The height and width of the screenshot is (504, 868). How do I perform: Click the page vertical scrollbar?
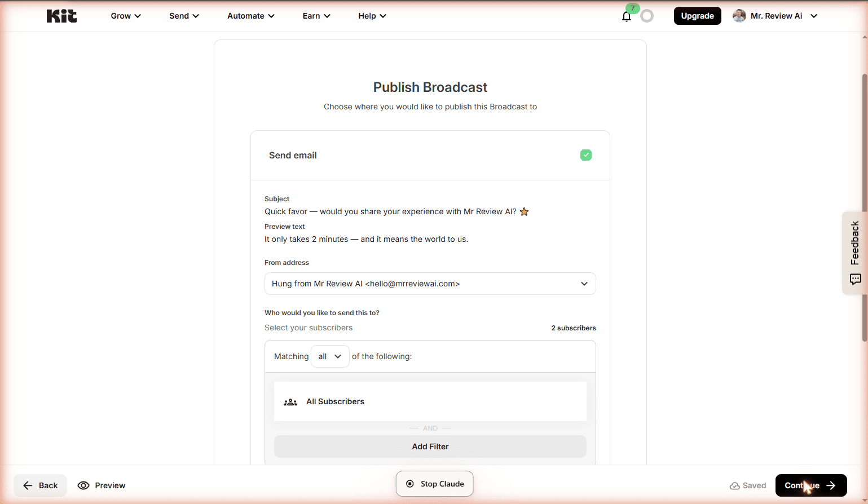pyautogui.click(x=865, y=207)
